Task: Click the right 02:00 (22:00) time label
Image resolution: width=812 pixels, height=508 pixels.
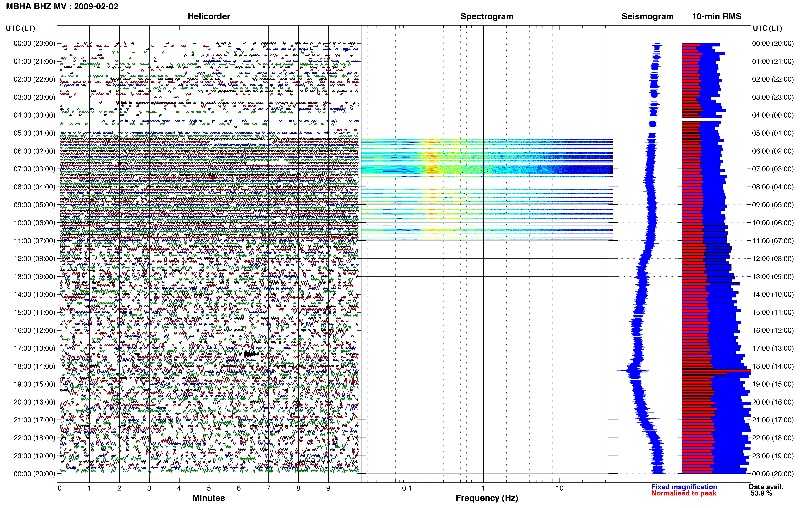Action: point(773,79)
